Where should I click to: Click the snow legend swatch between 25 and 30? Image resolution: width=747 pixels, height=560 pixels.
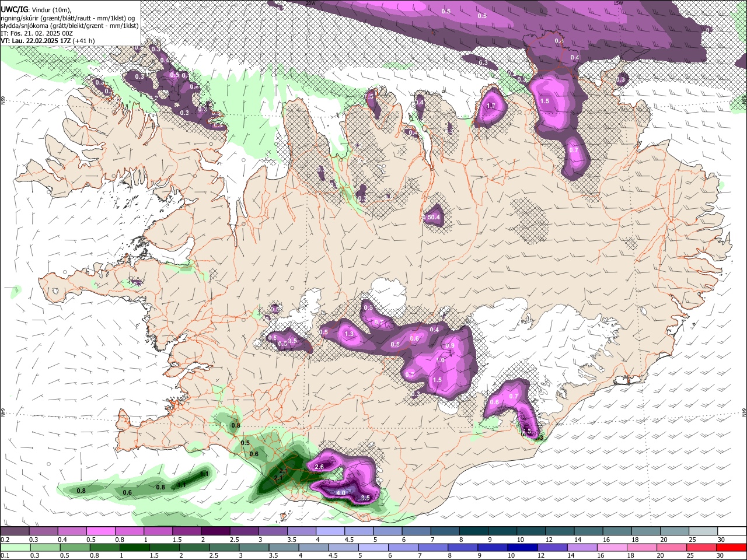point(704,531)
